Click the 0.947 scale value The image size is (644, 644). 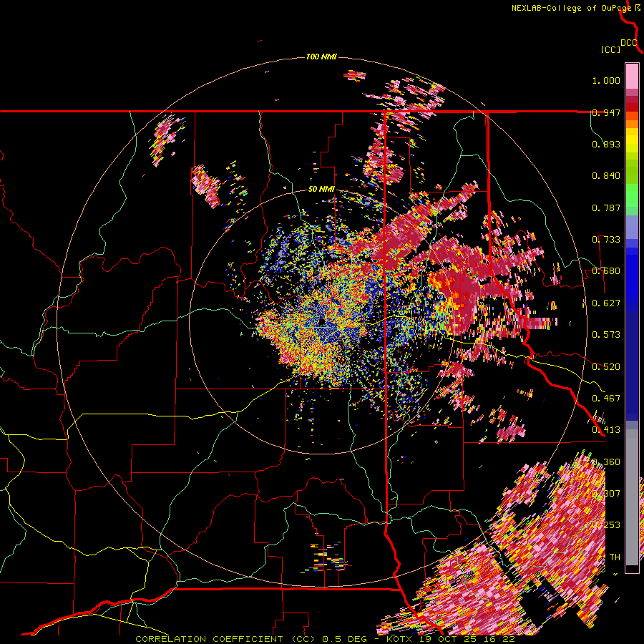(606, 112)
